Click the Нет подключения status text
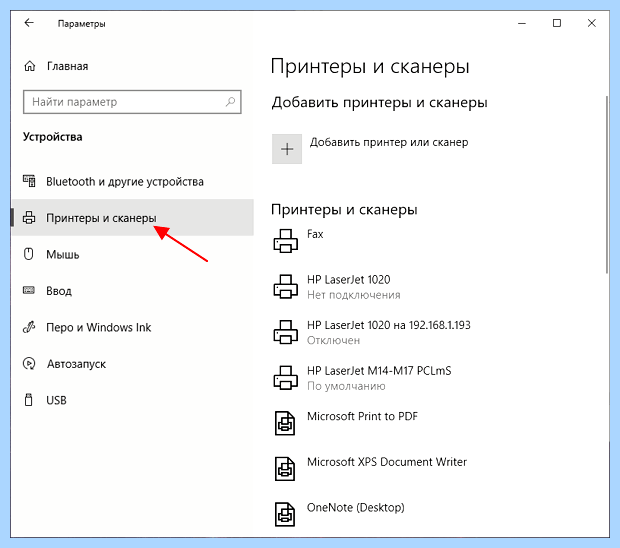Viewport: 620px width, 548px height. pos(353,295)
